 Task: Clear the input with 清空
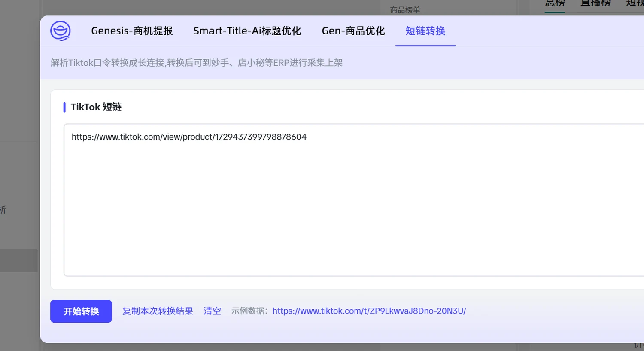pyautogui.click(x=213, y=311)
